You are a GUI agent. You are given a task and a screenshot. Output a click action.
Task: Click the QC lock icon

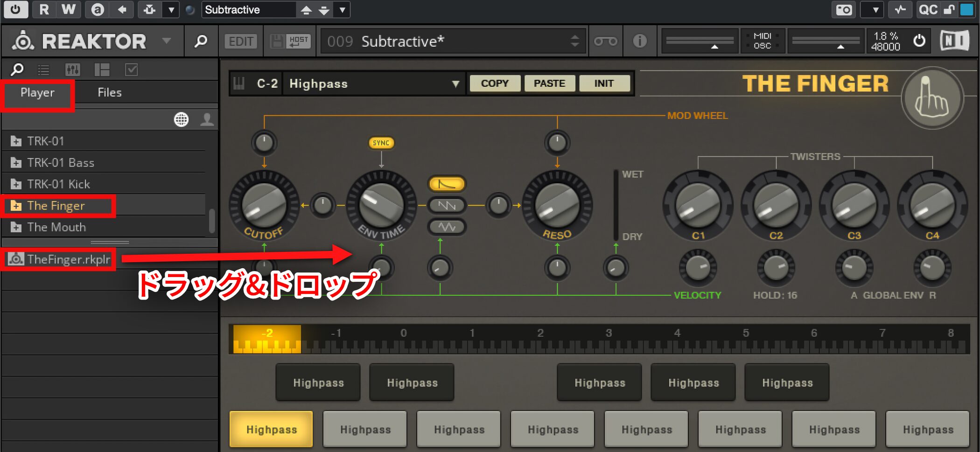tap(949, 9)
